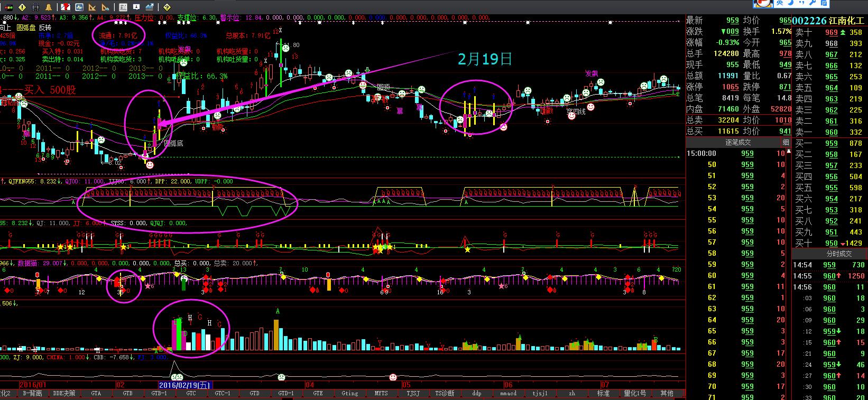Select the yellow triangle ruler drawing tool

coord(92,7)
